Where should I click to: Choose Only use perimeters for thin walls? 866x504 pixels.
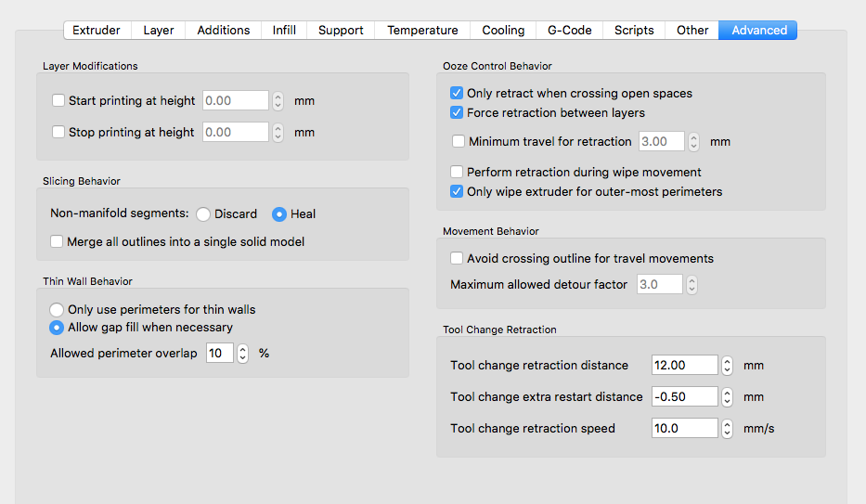[x=57, y=309]
